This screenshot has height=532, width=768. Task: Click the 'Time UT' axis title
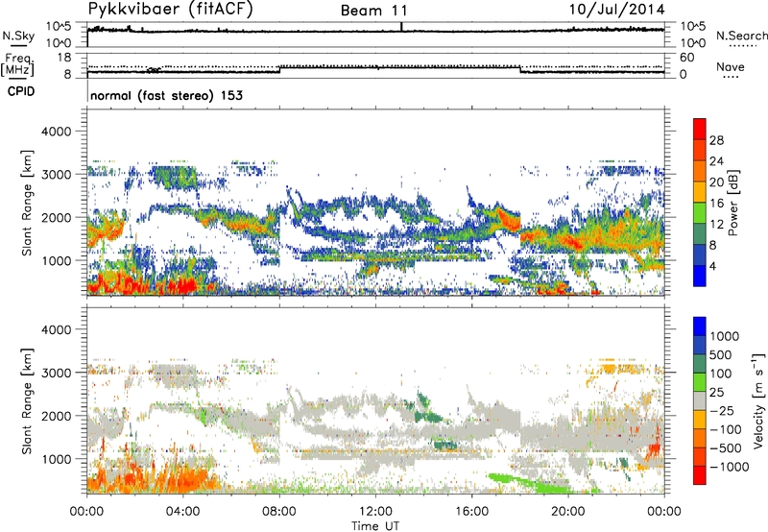click(x=375, y=525)
